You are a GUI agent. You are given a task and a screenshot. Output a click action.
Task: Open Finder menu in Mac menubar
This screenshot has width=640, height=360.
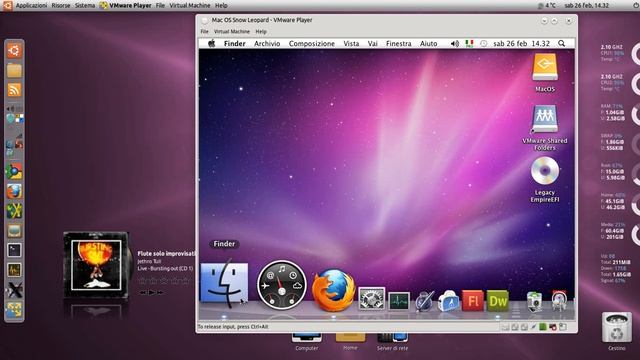pyautogui.click(x=235, y=43)
